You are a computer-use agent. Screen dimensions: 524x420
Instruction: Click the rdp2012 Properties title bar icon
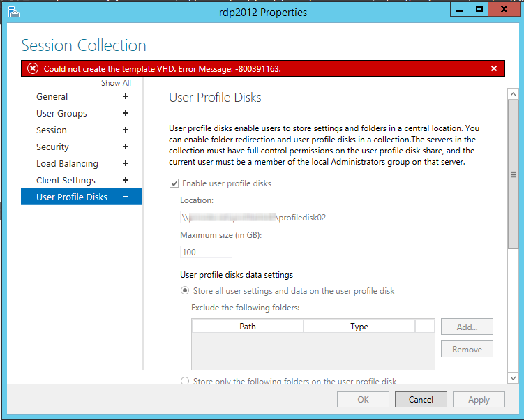point(13,10)
